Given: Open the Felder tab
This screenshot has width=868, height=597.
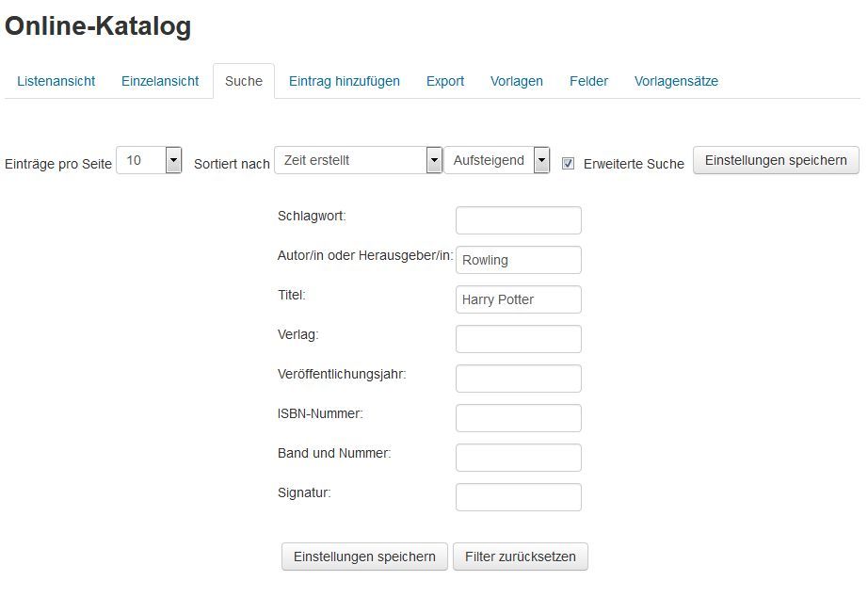Looking at the screenshot, I should 589,81.
